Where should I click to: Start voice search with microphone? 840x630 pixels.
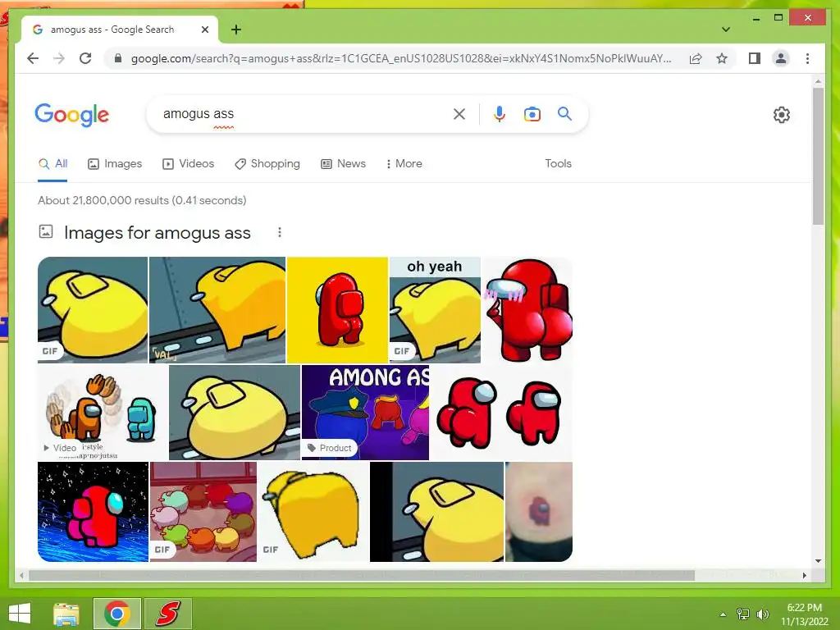click(500, 113)
